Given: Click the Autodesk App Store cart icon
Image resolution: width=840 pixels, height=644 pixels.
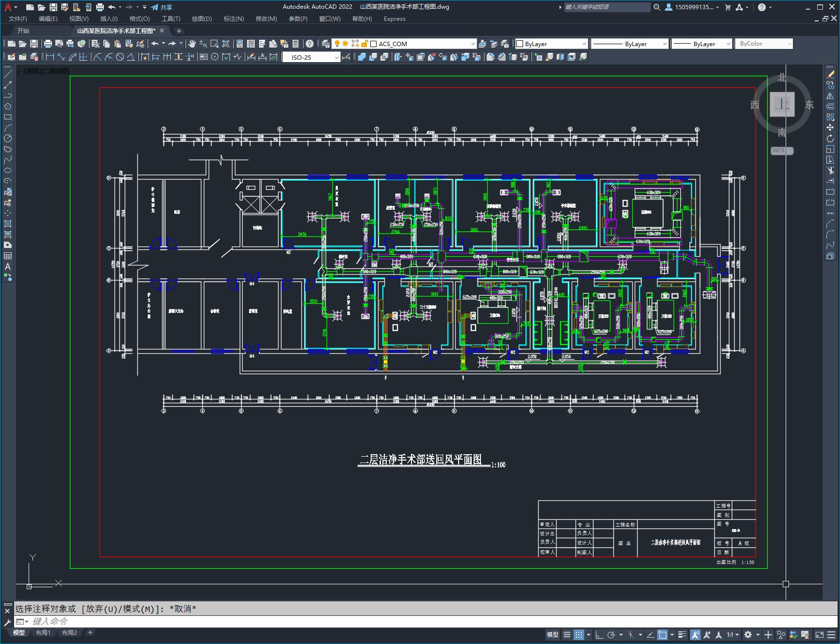Looking at the screenshot, I should (x=727, y=7).
